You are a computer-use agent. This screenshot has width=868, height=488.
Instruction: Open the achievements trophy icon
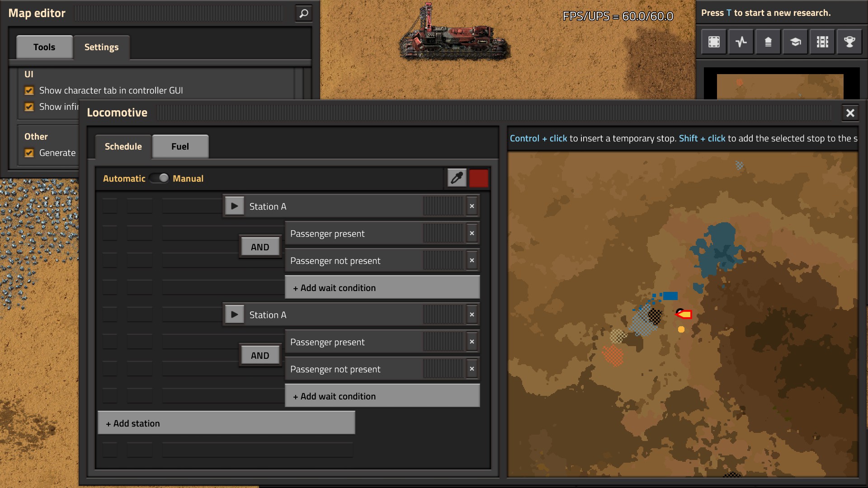point(849,42)
